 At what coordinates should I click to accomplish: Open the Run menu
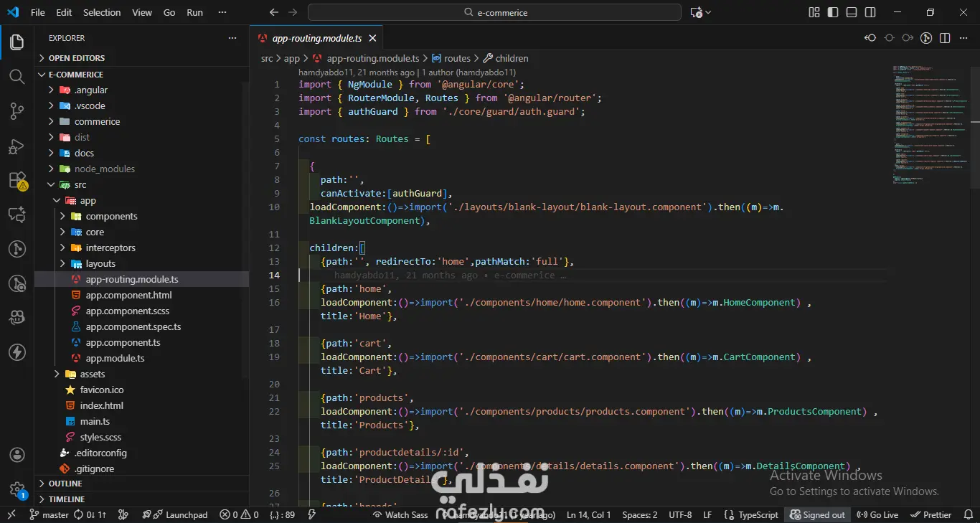[x=194, y=12]
